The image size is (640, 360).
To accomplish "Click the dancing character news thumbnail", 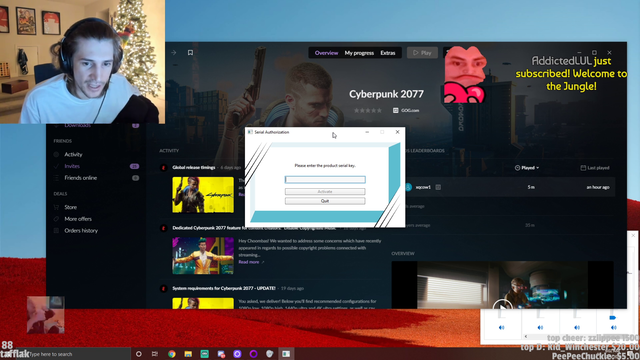I will click(x=203, y=256).
